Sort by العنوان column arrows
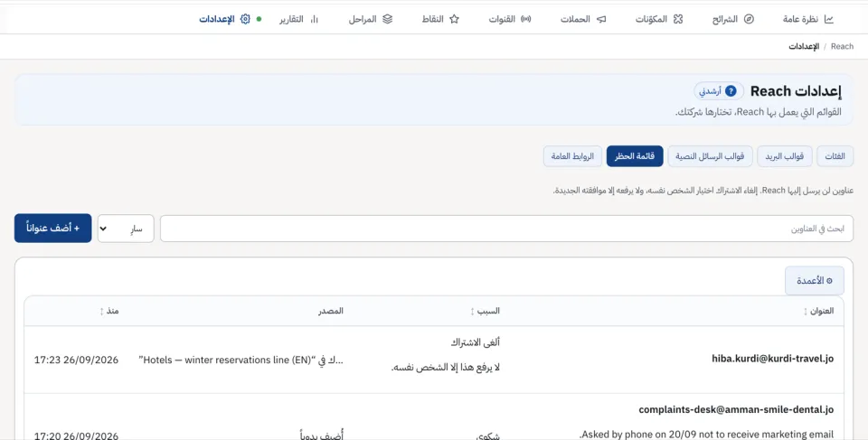 click(806, 312)
